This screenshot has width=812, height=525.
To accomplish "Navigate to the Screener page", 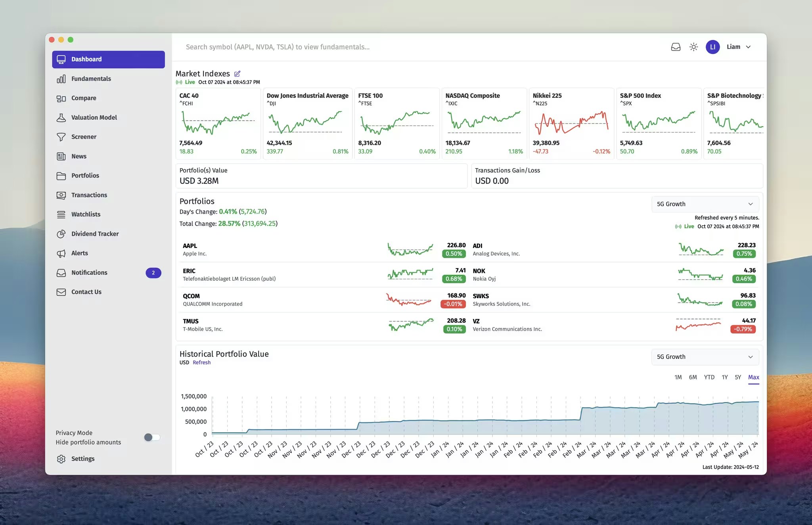I will click(x=108, y=137).
